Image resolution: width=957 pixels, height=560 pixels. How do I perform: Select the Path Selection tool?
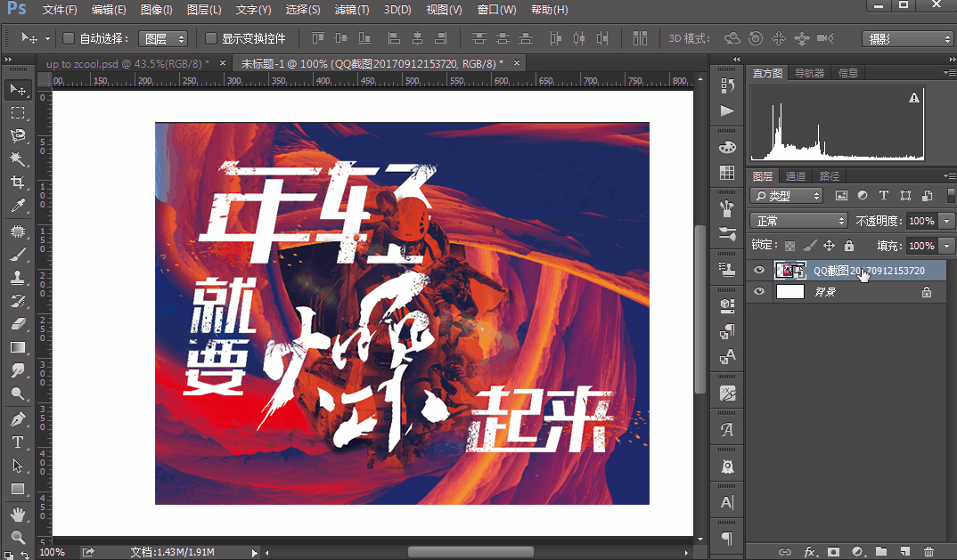18,466
